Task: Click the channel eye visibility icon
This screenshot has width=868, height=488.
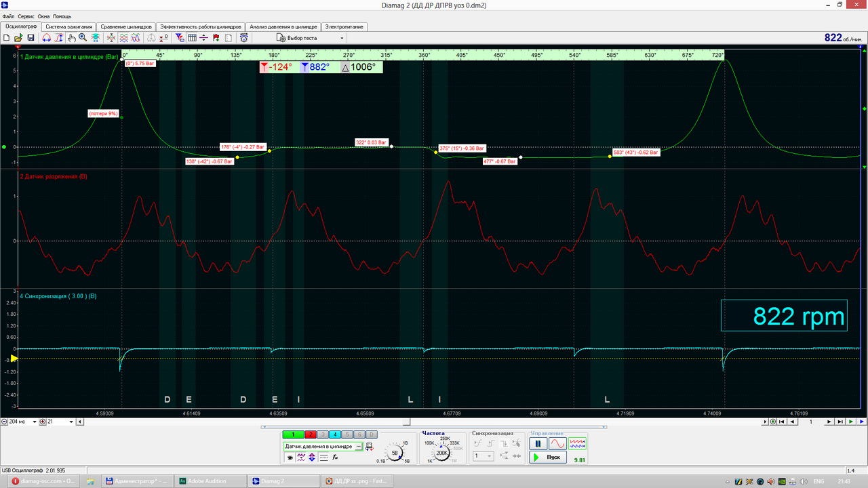Action: click(290, 457)
